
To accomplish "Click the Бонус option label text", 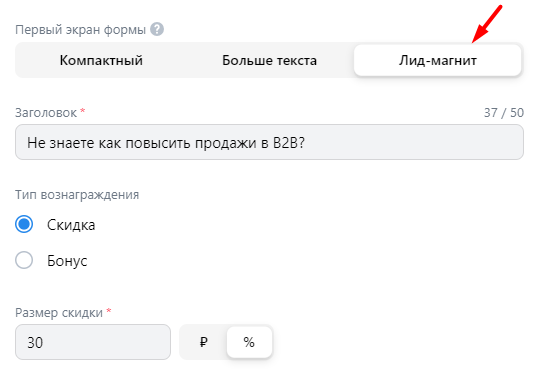I will point(67,261).
